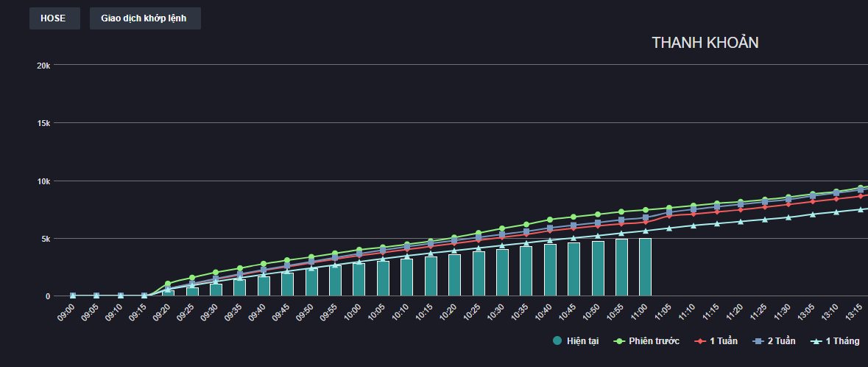Click the bar at 10:00

[359, 280]
